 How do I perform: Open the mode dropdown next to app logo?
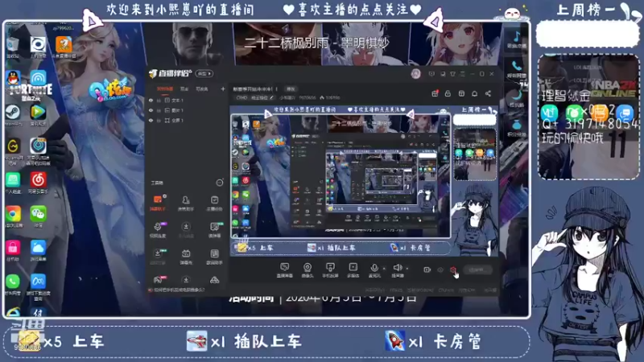[204, 73]
